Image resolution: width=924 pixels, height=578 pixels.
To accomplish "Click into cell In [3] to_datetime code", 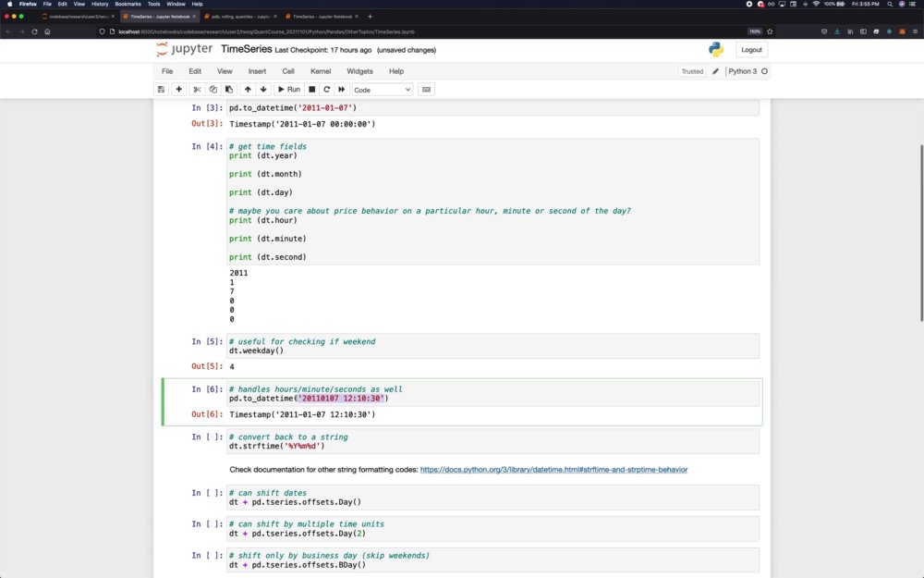I will tap(492, 108).
